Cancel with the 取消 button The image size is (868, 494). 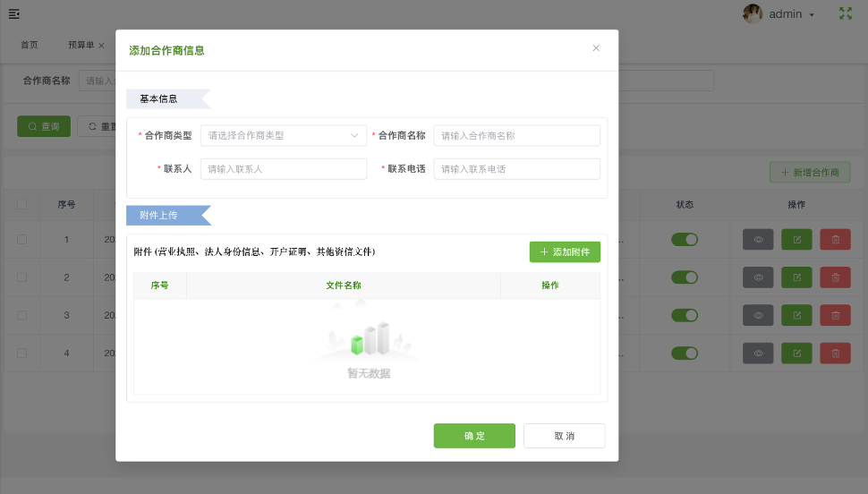click(x=564, y=436)
